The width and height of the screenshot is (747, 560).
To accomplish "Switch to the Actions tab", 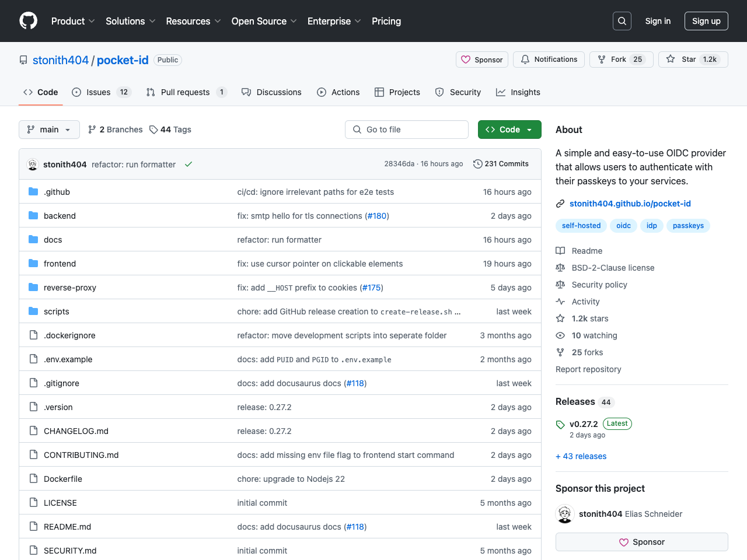I will point(338,92).
